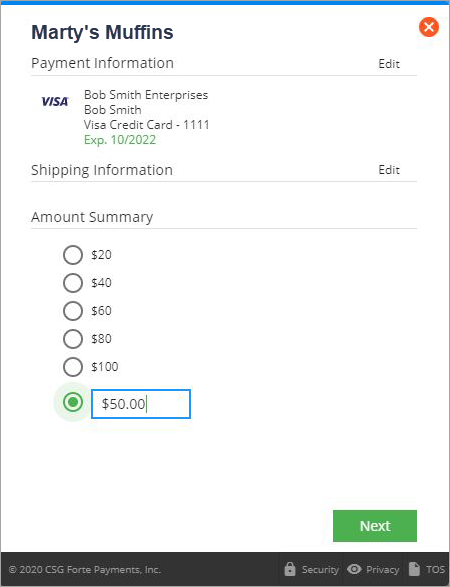This screenshot has width=450, height=587.
Task: Open the Privacy link in footer
Action: tap(383, 569)
